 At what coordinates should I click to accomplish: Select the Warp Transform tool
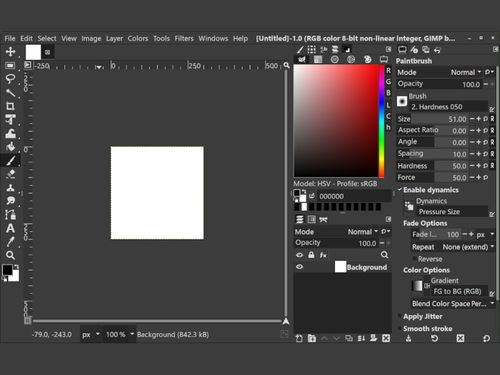(x=10, y=133)
